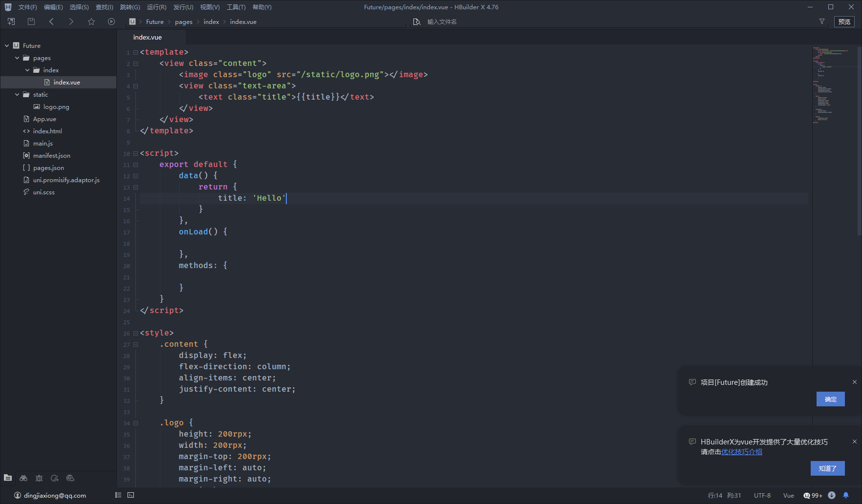Click the filter funnel icon near Preview
Viewport: 862px width, 504px height.
[822, 21]
